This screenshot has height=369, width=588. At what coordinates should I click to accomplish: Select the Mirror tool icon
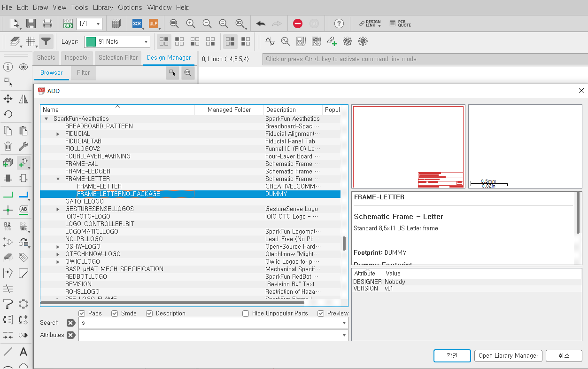point(23,99)
